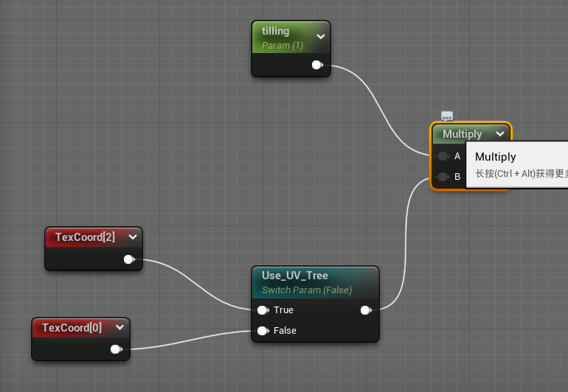Click the tilling node output pin
This screenshot has height=392, width=568.
click(x=317, y=65)
